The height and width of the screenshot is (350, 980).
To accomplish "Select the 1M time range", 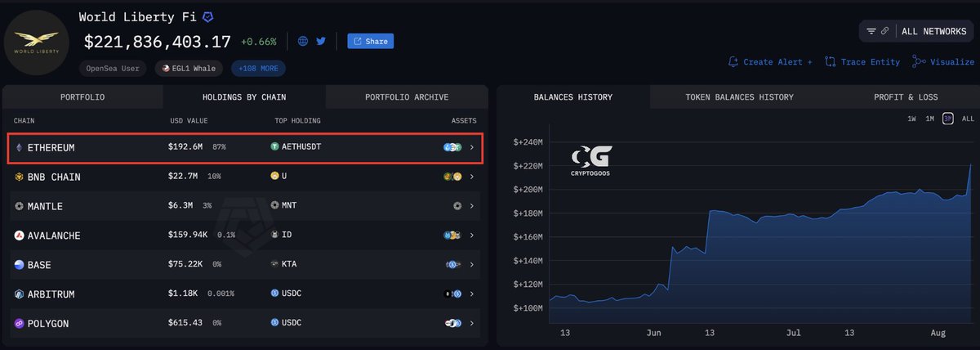I will click(929, 119).
